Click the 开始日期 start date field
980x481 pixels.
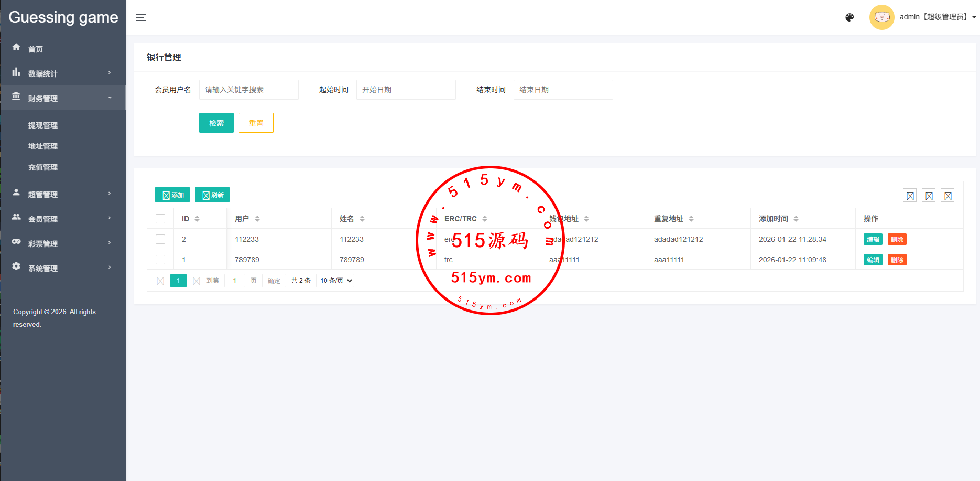406,90
